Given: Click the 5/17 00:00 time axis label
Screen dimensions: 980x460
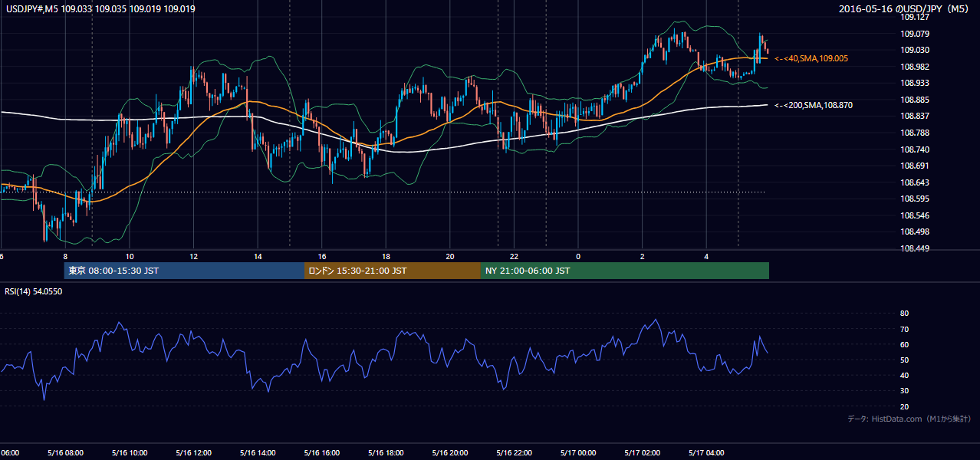Looking at the screenshot, I should (578, 452).
